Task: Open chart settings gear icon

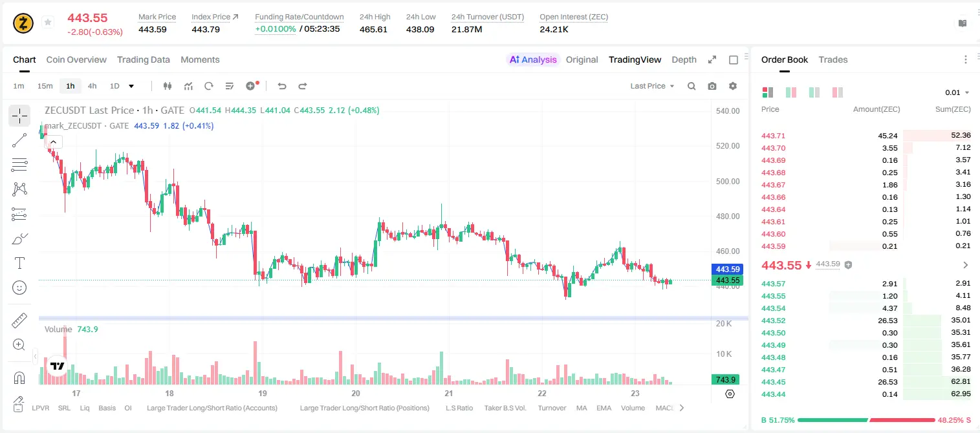Action: 733,86
